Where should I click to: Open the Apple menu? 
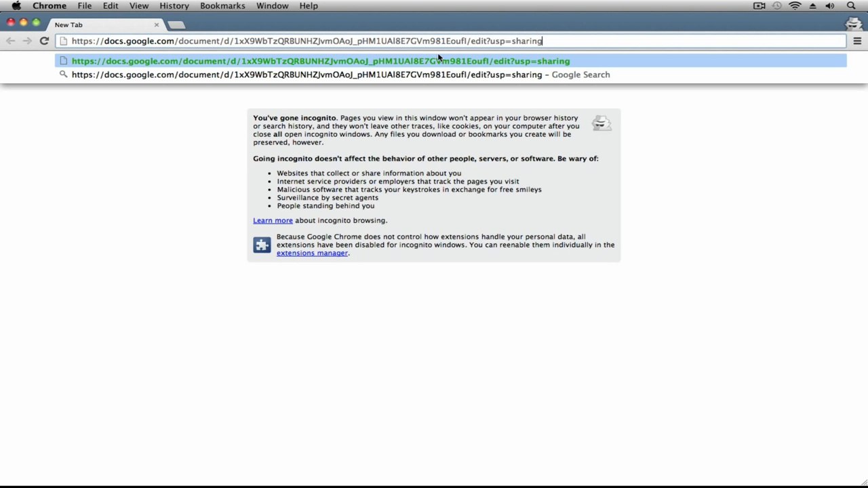point(16,6)
